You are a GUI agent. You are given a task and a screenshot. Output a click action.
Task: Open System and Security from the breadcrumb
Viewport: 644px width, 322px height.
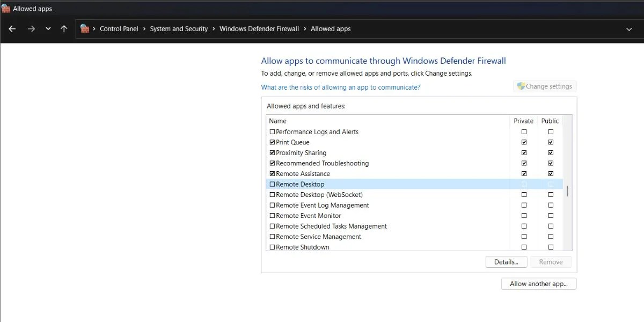click(179, 28)
